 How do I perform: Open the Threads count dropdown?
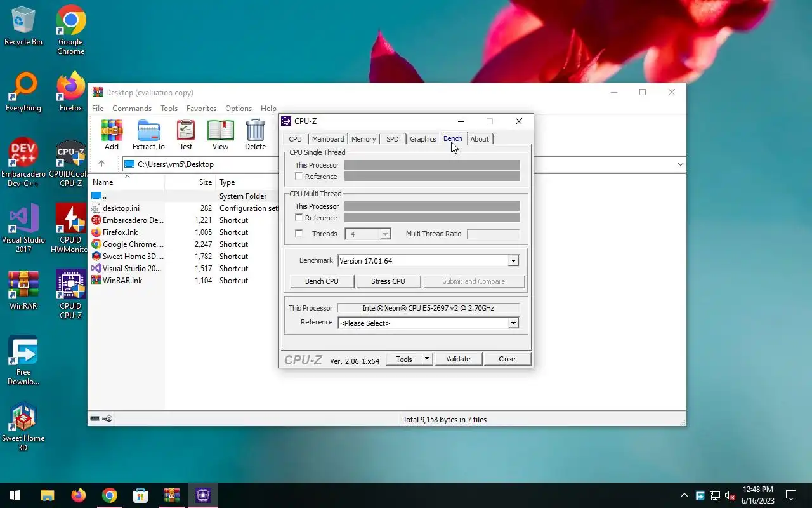384,234
